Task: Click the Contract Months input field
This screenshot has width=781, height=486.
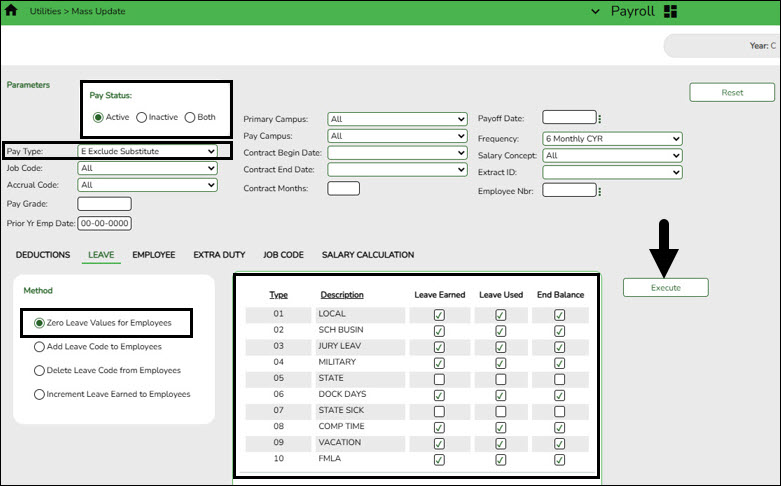Action: [x=343, y=188]
